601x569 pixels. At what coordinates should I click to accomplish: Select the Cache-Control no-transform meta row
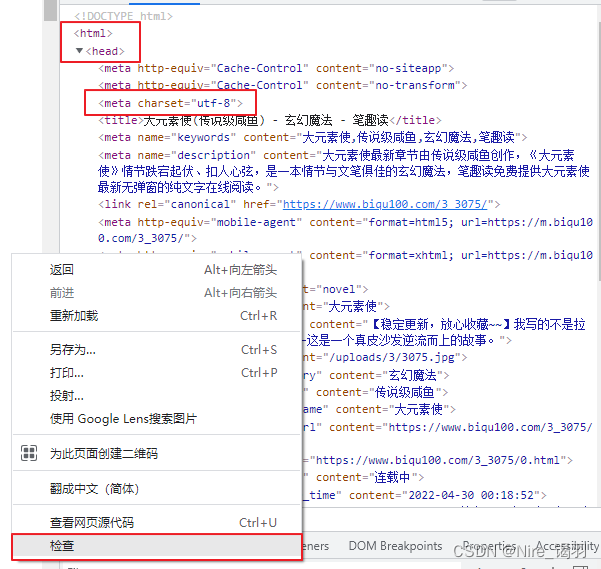pyautogui.click(x=282, y=85)
